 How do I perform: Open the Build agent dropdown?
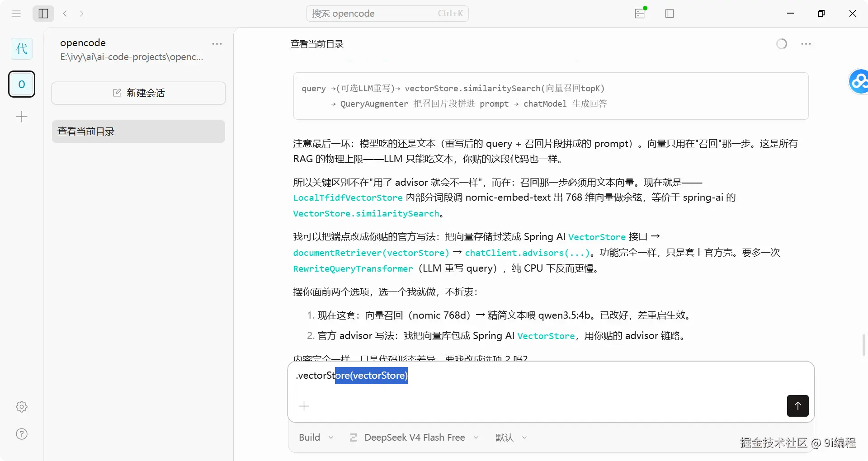coord(316,437)
